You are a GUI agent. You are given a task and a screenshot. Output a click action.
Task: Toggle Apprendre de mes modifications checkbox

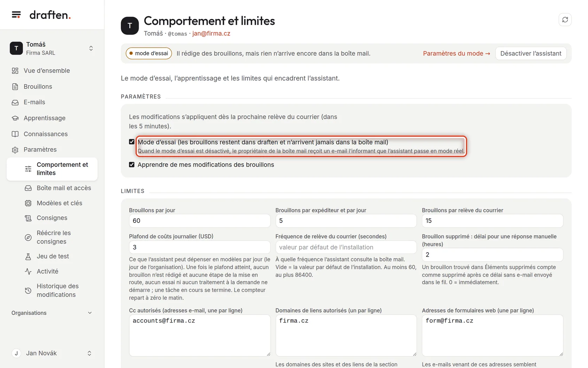(x=132, y=165)
